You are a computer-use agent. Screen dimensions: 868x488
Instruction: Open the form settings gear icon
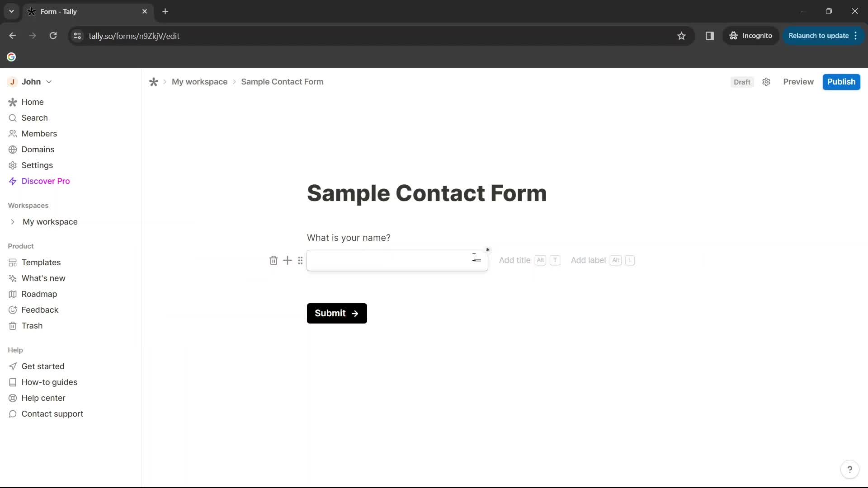click(767, 82)
